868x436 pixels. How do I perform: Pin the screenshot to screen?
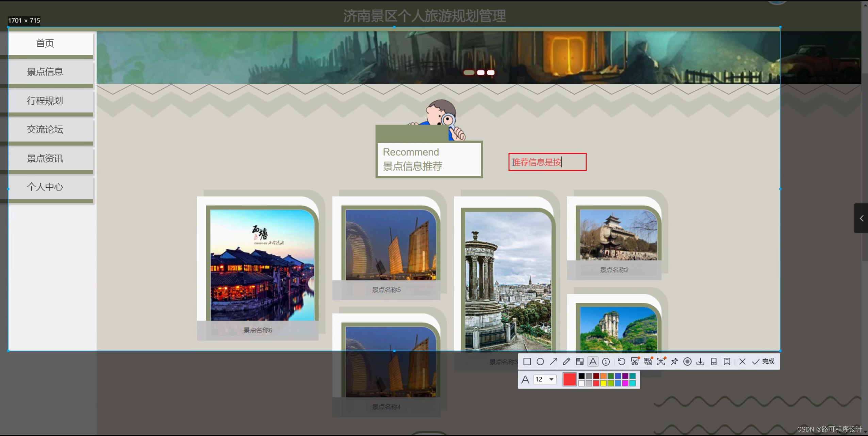674,362
